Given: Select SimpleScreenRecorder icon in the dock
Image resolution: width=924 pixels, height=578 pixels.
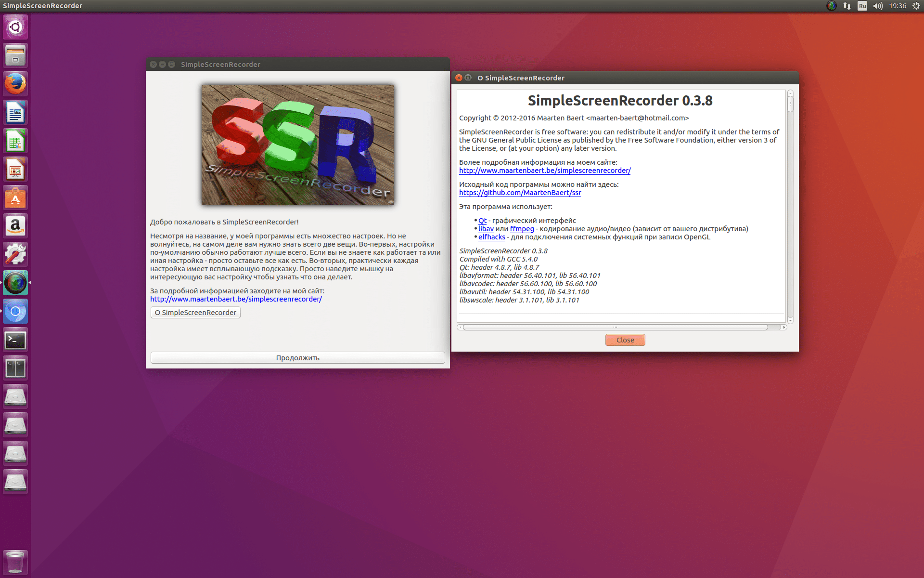Looking at the screenshot, I should coord(15,283).
